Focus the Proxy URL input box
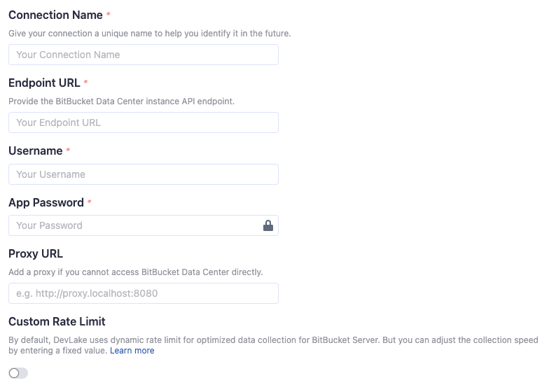 [x=143, y=293]
